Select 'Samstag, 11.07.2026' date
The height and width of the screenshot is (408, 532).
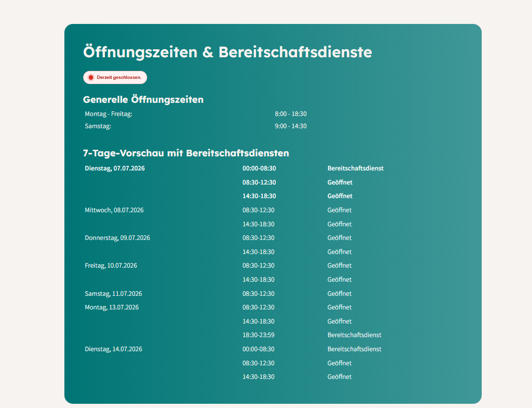point(113,294)
